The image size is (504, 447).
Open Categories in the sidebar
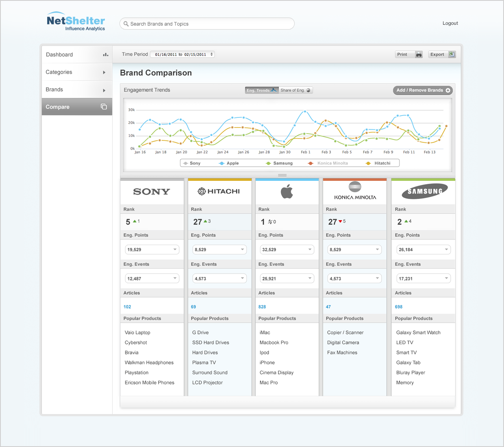(77, 72)
